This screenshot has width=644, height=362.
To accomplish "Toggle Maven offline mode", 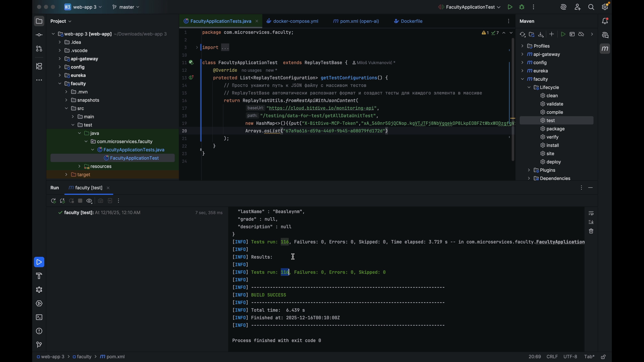I will (581, 34).
